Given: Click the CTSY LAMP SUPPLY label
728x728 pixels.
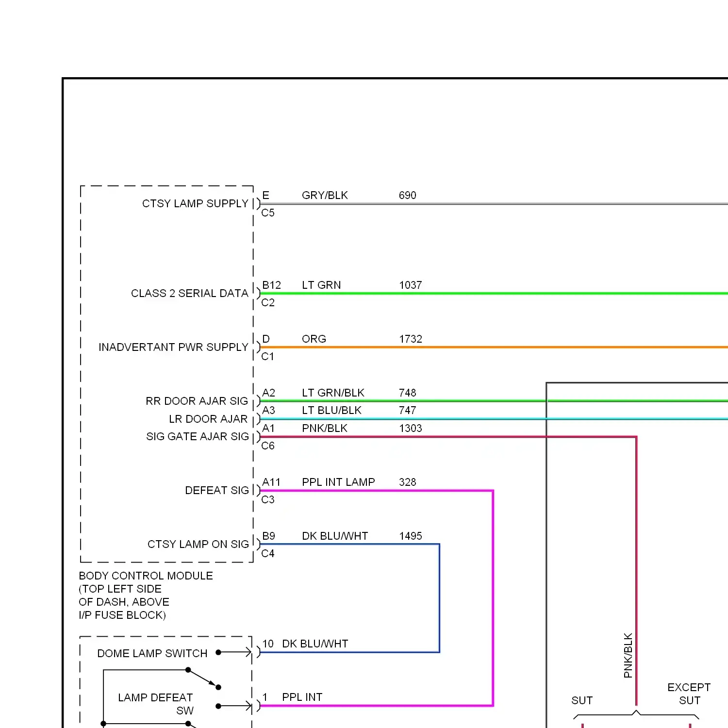Looking at the screenshot, I should tap(195, 203).
